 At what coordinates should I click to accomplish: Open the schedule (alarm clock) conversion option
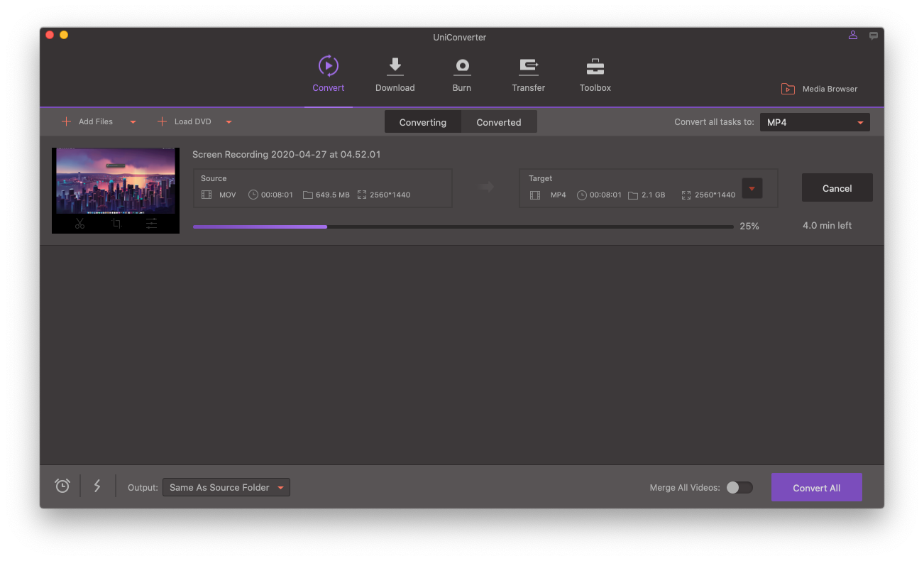62,486
